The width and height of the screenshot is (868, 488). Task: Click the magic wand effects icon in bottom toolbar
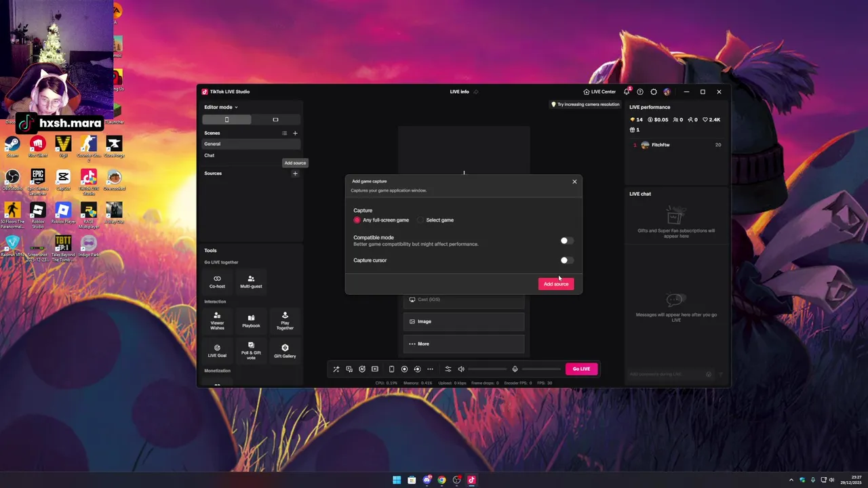[x=336, y=369]
